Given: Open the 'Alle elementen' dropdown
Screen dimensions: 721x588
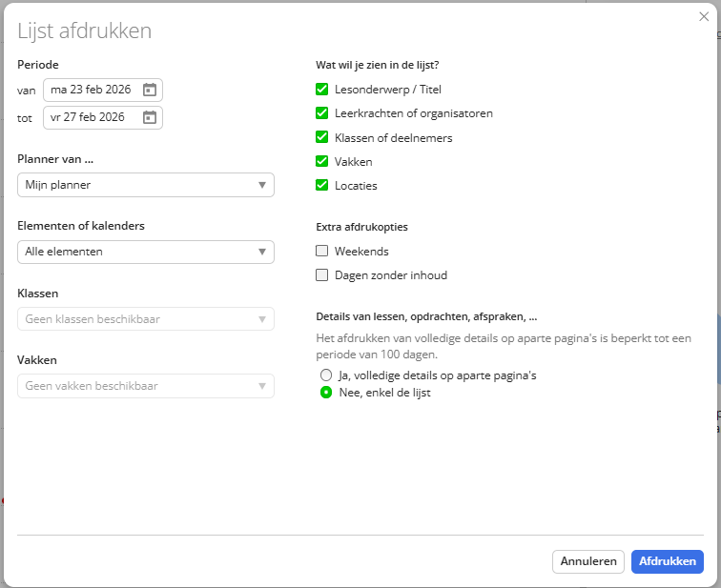Looking at the screenshot, I should [146, 252].
